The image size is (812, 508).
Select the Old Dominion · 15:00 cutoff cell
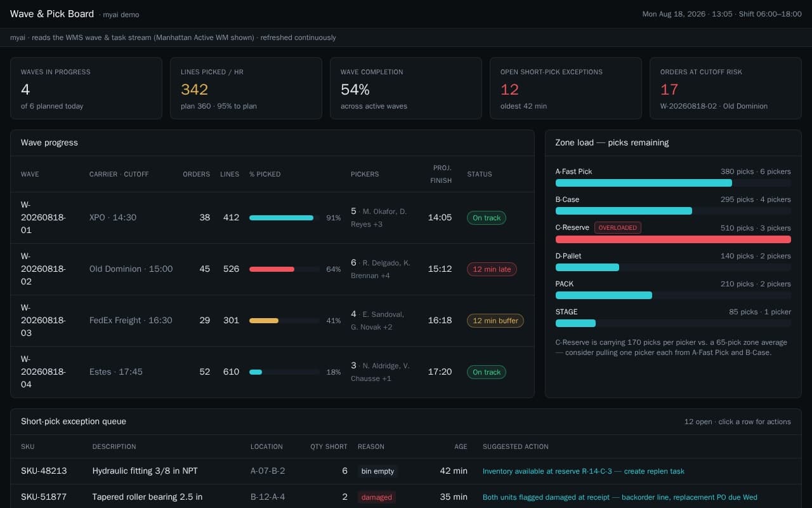pos(131,269)
